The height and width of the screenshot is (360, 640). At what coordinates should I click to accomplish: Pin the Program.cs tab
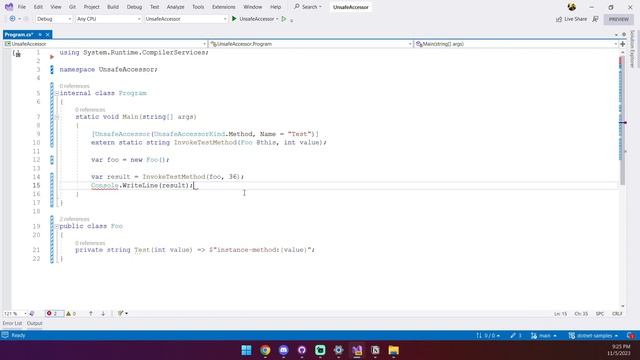(40, 35)
